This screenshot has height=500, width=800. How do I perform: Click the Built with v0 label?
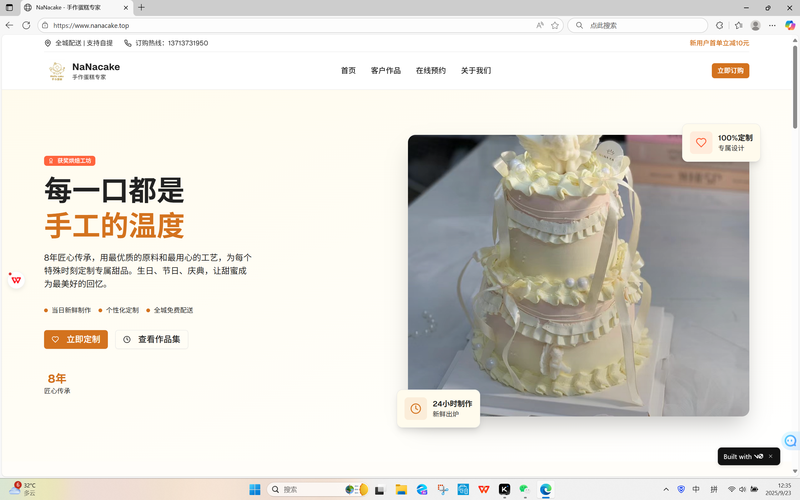tap(743, 456)
